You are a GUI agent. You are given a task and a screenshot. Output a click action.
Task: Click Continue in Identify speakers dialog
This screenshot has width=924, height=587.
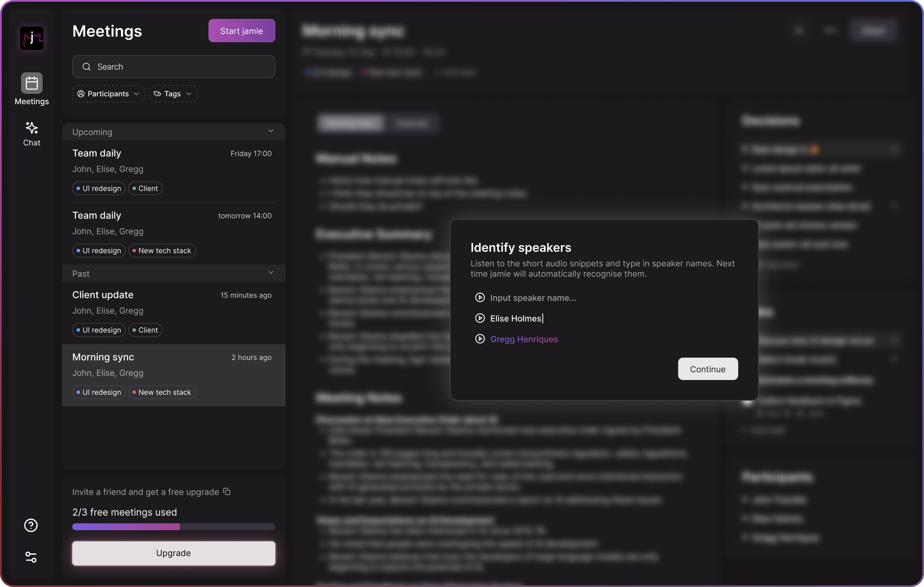pos(708,369)
